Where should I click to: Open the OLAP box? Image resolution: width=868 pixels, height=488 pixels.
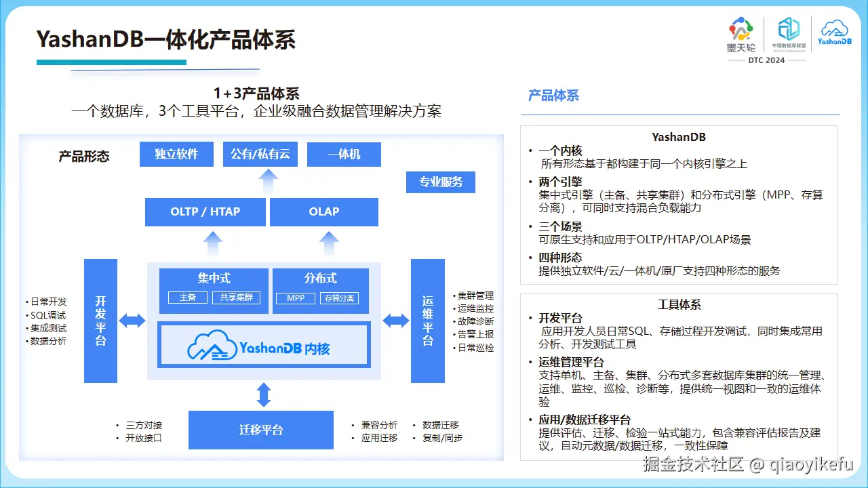click(323, 211)
